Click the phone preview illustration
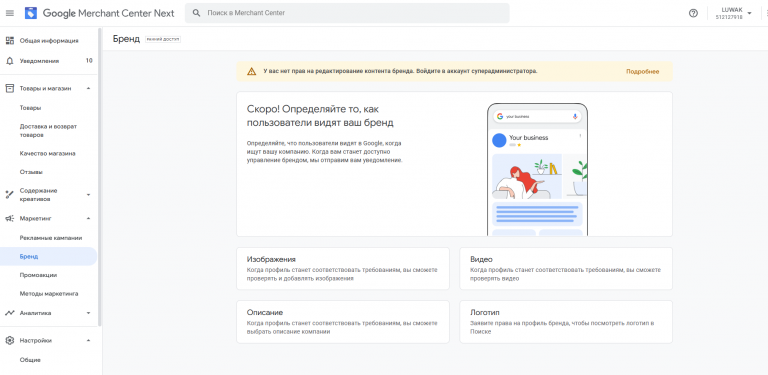The height and width of the screenshot is (375, 768). coord(537,169)
